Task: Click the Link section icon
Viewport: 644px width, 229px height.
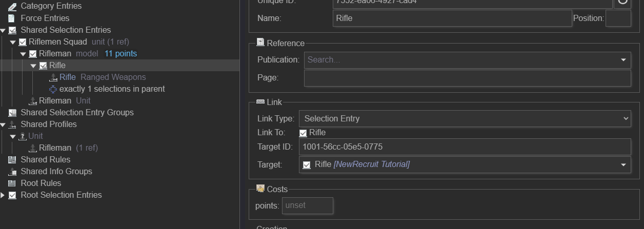Action: tap(260, 102)
